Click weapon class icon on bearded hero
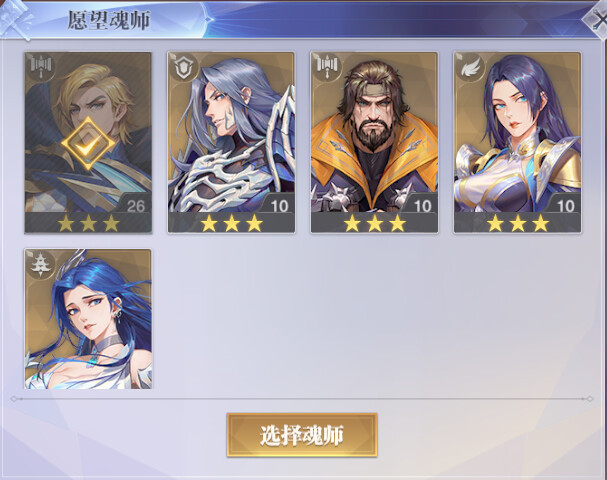Viewport: 607px width, 480px height. pos(325,67)
